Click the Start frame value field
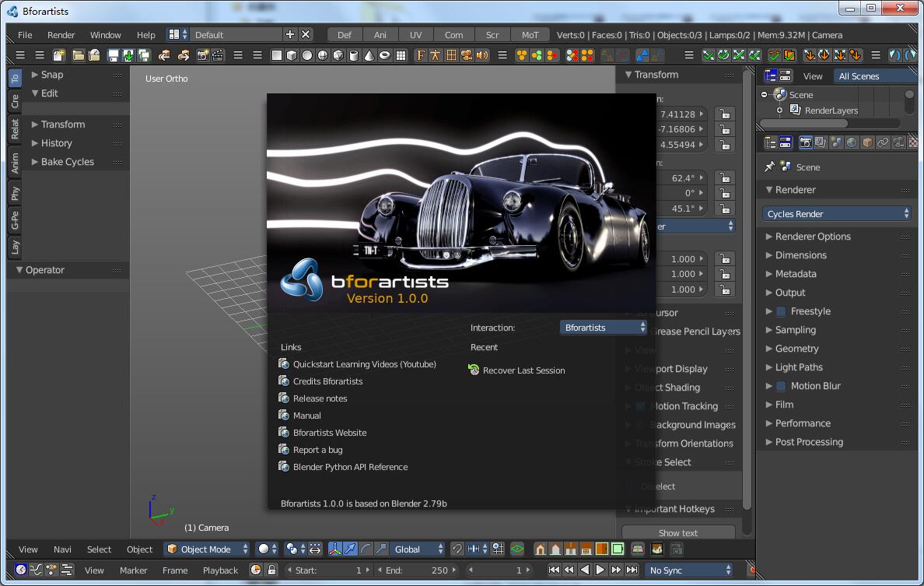 tap(328, 570)
